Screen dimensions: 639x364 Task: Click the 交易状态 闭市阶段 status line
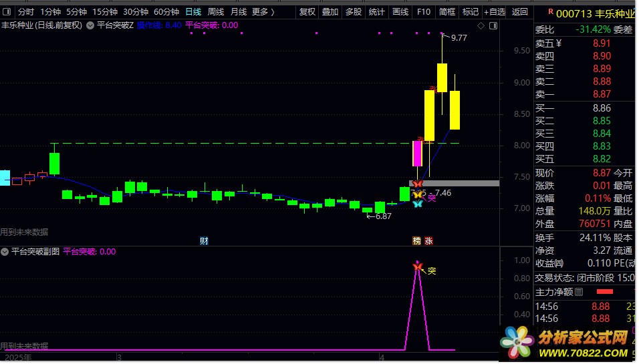584,278
